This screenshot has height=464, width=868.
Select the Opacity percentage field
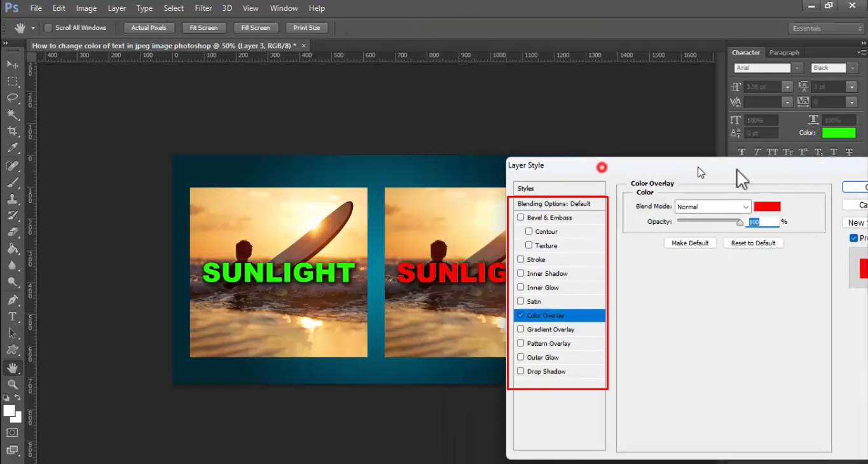tap(761, 221)
